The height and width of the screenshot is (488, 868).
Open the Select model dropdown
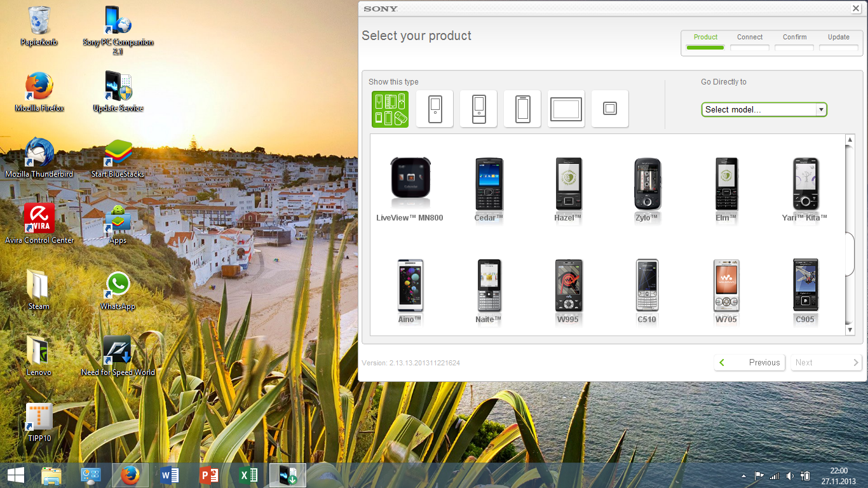764,109
